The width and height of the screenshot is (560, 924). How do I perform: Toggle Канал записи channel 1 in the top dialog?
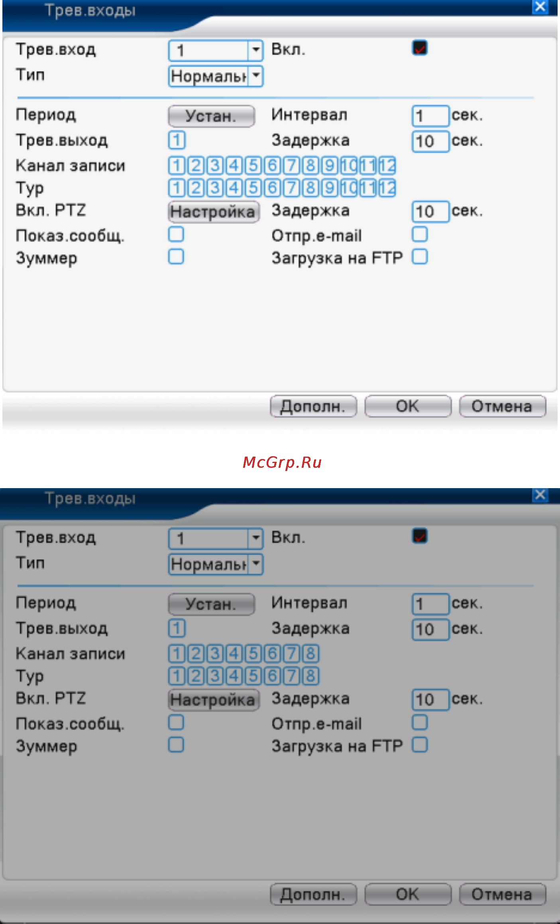[x=177, y=165]
